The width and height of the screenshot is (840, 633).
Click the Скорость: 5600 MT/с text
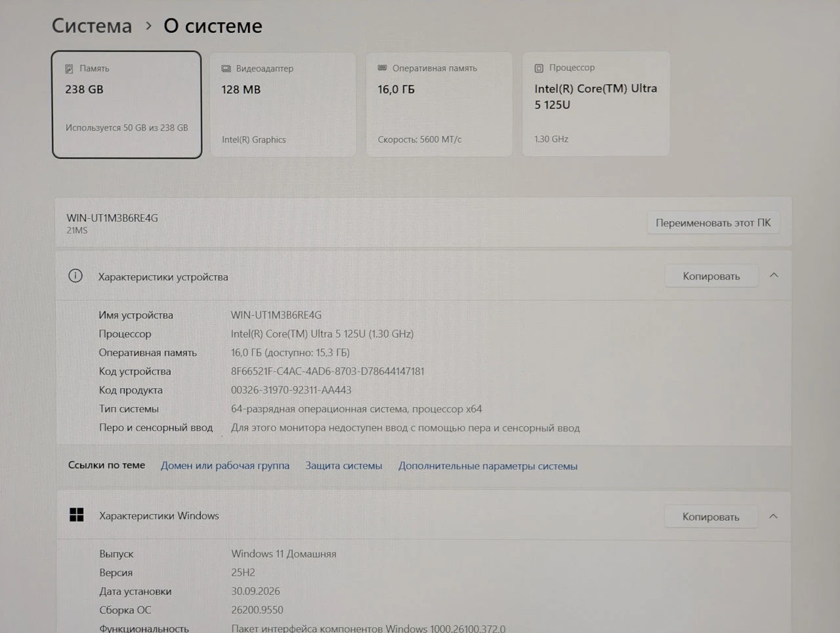[x=419, y=139]
